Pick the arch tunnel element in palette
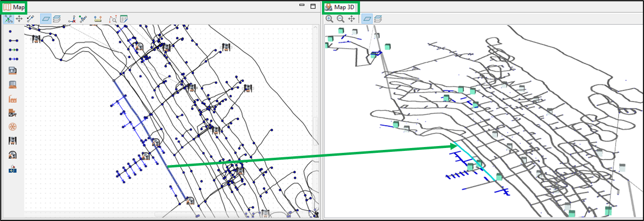Viewport: 644px width, 221px height. [13, 155]
